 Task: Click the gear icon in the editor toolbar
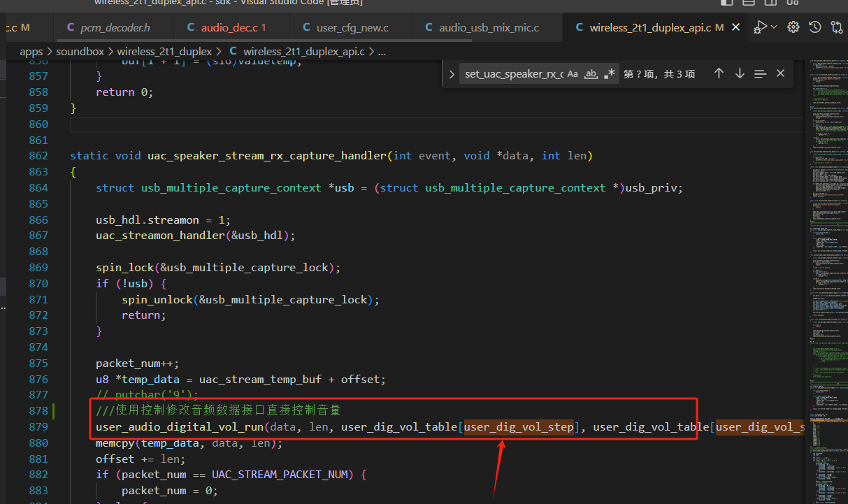pyautogui.click(x=793, y=27)
